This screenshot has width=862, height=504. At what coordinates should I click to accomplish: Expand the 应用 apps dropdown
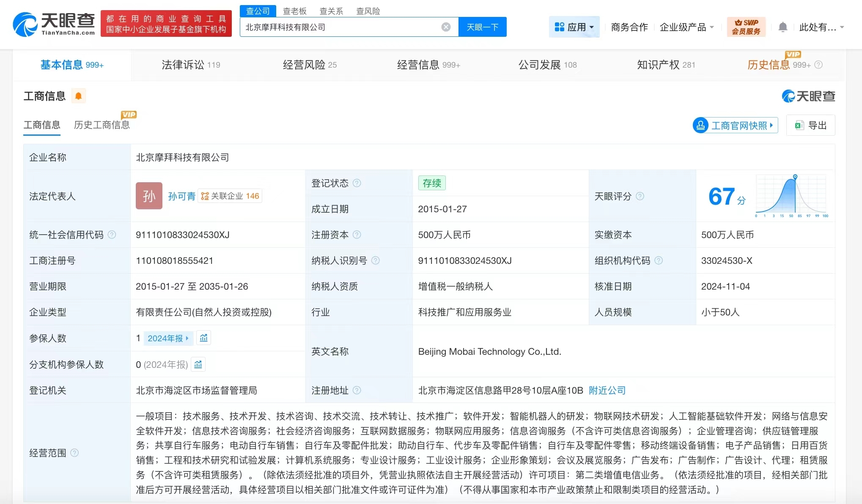(x=574, y=27)
